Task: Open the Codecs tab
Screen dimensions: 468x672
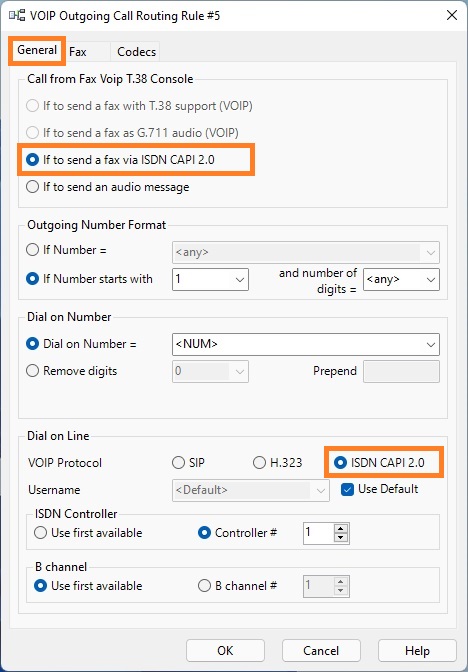Action: click(x=136, y=52)
